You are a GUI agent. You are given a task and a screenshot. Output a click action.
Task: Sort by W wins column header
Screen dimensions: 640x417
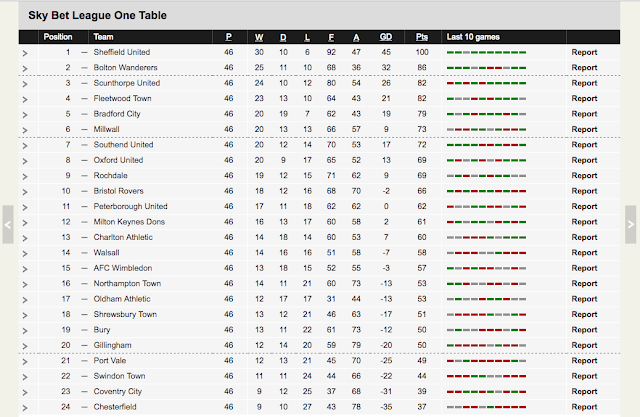pyautogui.click(x=259, y=37)
